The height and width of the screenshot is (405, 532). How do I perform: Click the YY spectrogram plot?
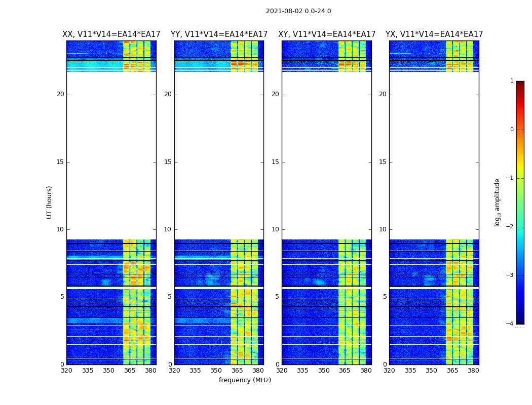(x=219, y=202)
